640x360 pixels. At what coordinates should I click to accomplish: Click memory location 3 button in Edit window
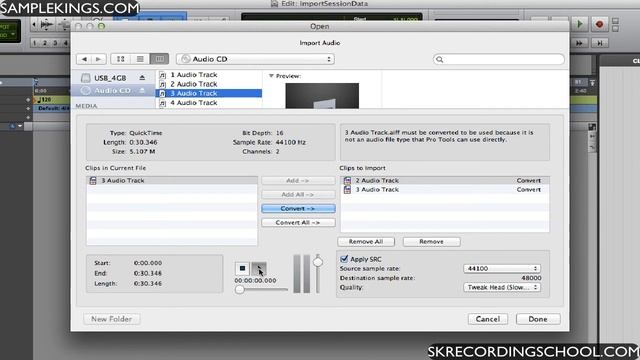click(x=55, y=43)
